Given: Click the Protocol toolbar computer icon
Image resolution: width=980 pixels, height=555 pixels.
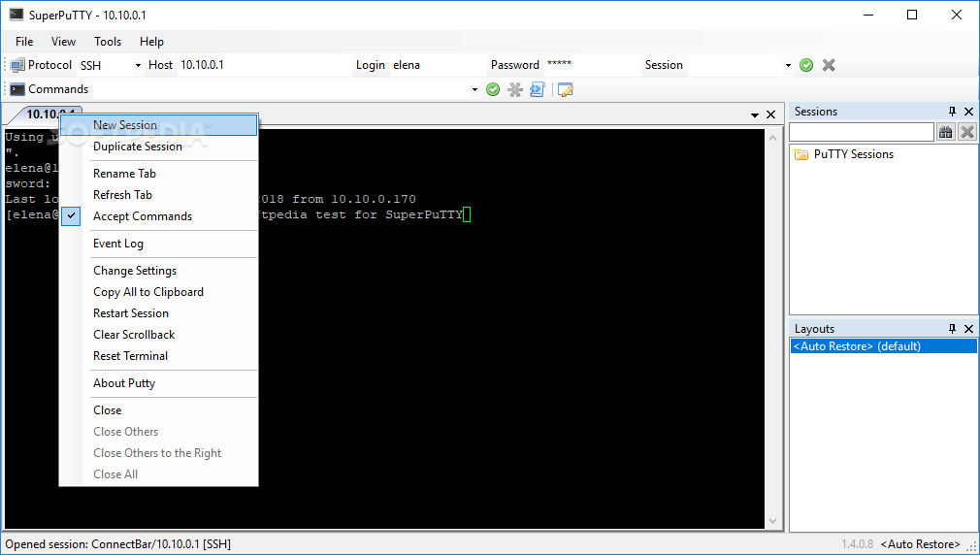Looking at the screenshot, I should tap(16, 65).
